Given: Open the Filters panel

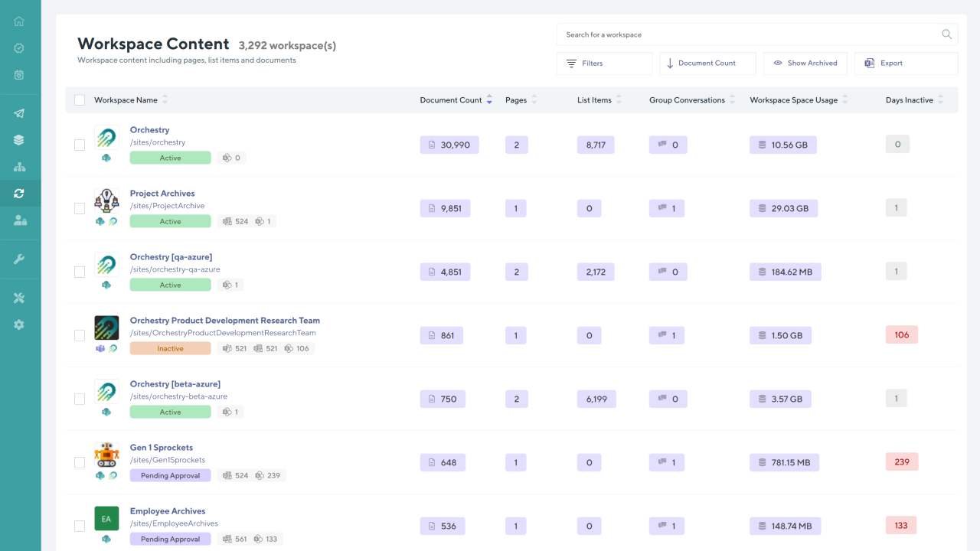Looking at the screenshot, I should click(x=604, y=63).
